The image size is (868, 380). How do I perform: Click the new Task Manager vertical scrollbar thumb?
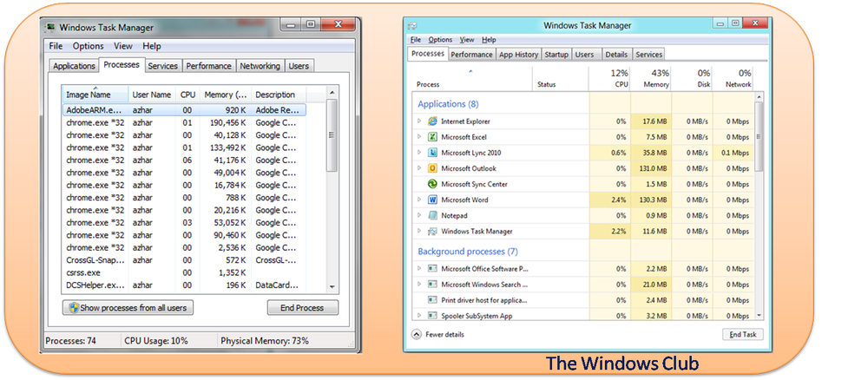click(759, 136)
